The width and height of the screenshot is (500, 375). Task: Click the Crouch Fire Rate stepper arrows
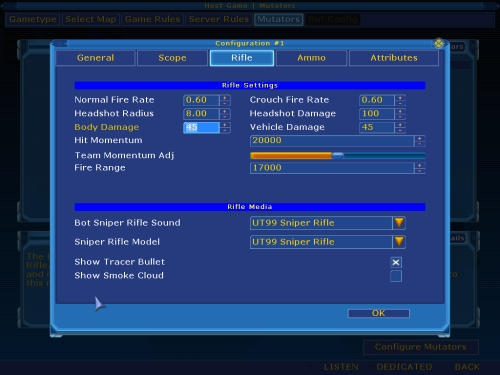400,100
